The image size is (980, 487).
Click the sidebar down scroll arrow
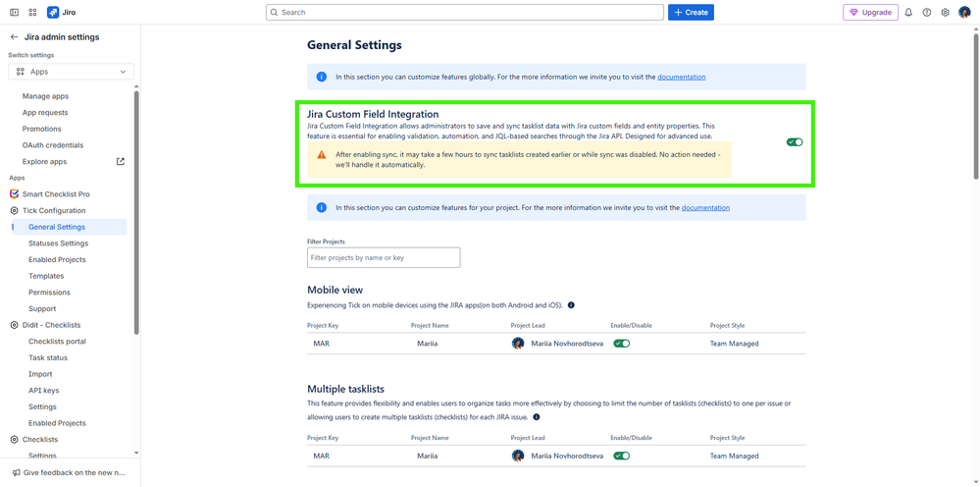pyautogui.click(x=136, y=453)
